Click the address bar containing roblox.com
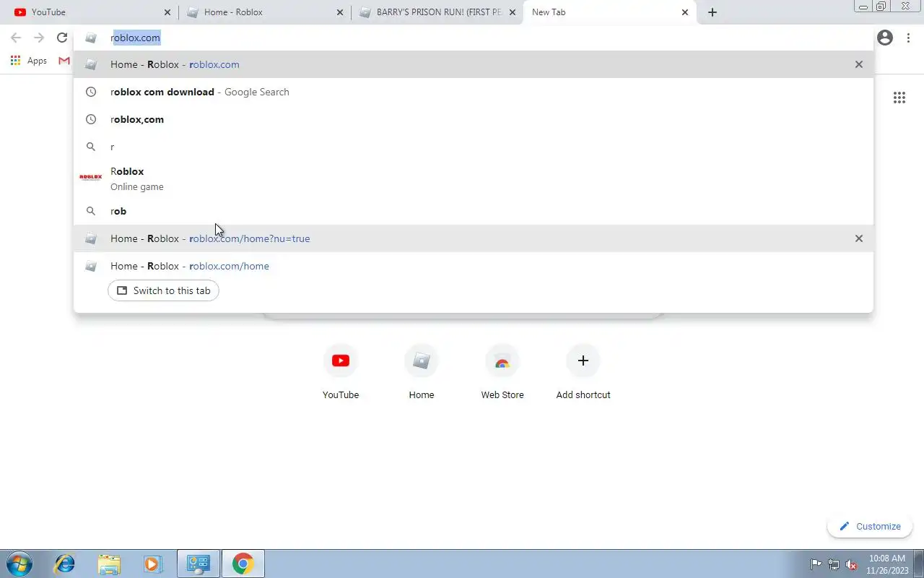 [x=473, y=38]
